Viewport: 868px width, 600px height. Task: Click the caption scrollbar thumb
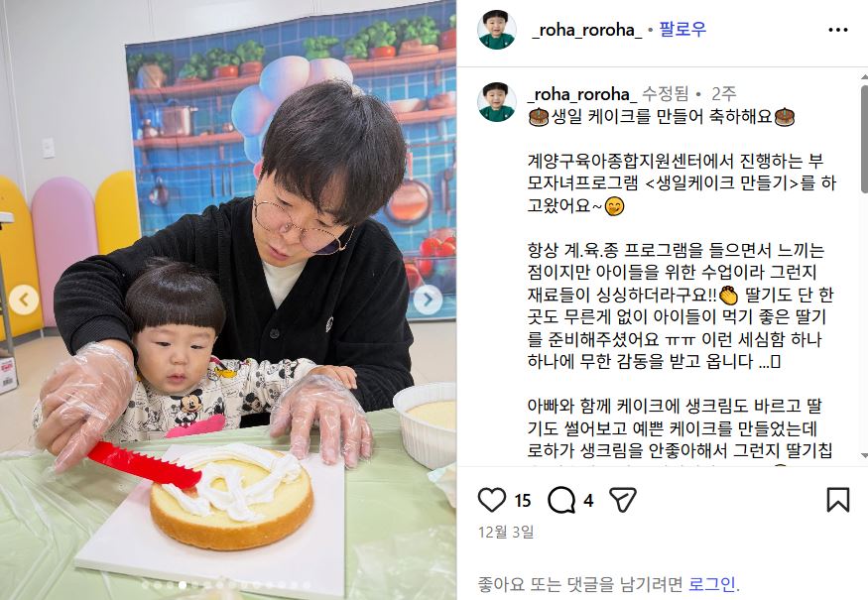coord(864,139)
